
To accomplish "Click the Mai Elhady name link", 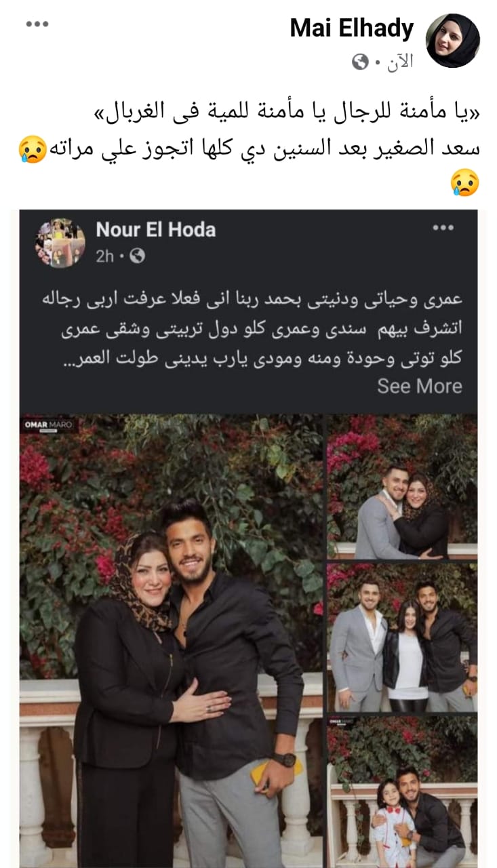I will click(x=351, y=28).
